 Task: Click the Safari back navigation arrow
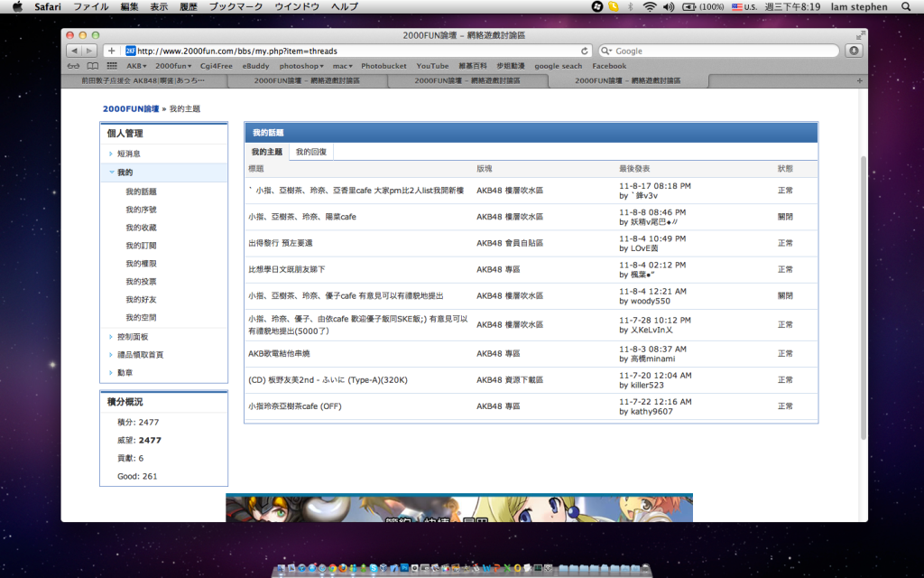[74, 51]
